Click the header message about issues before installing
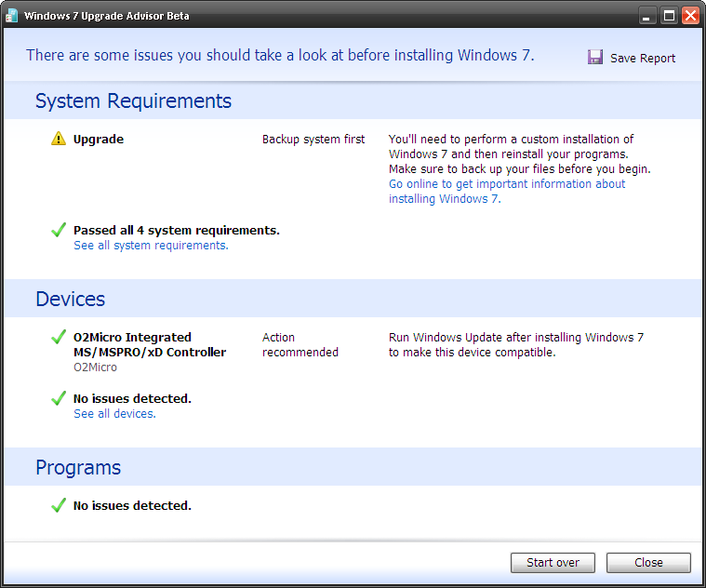 point(280,55)
